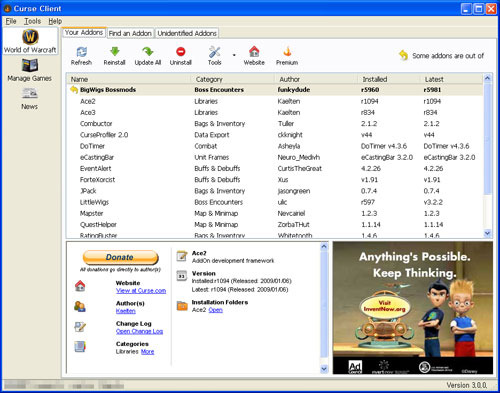Image resolution: width=500 pixels, height=393 pixels.
Task: Select the CurseProfiler 2.0 row
Action: coord(275,135)
